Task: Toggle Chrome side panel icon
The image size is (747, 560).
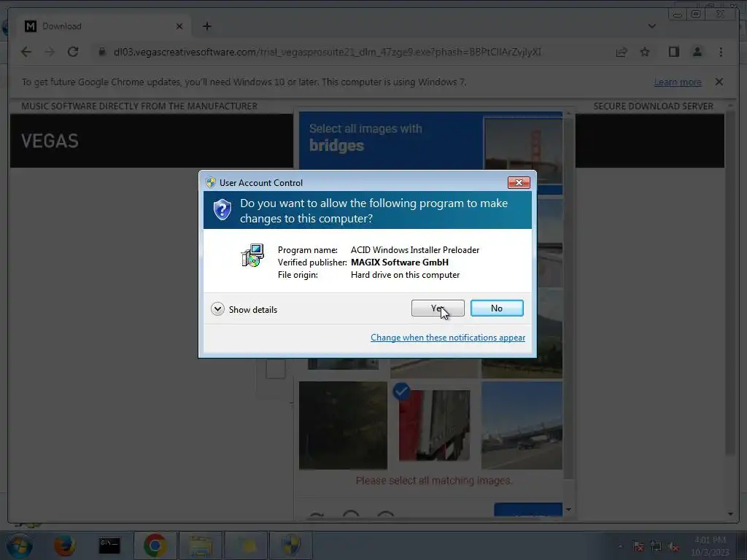Action: coord(673,52)
